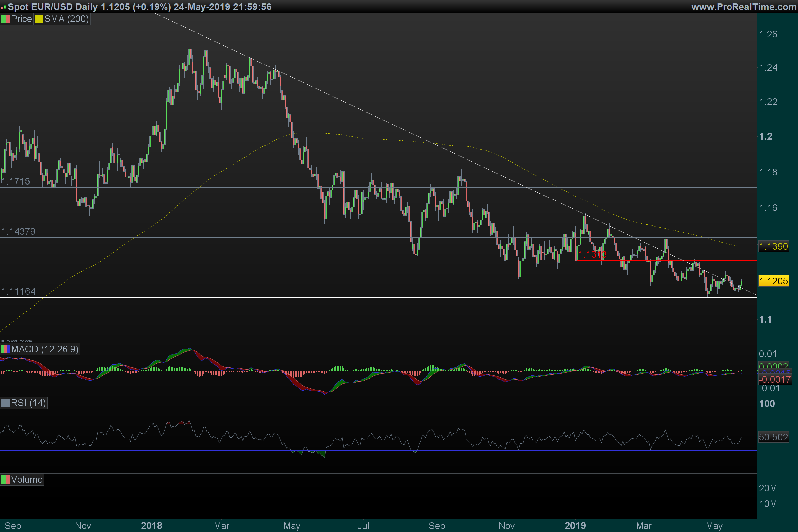Select the RSI (14) indicator label

click(x=28, y=403)
